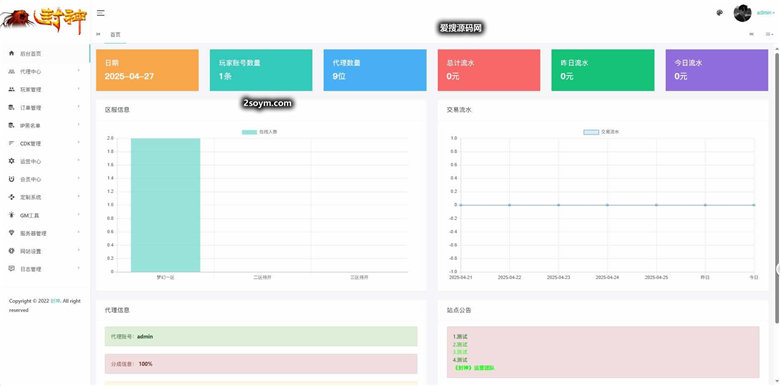The height and width of the screenshot is (386, 780).
Task: Expand 日志管理 using its chevron
Action: coord(79,268)
